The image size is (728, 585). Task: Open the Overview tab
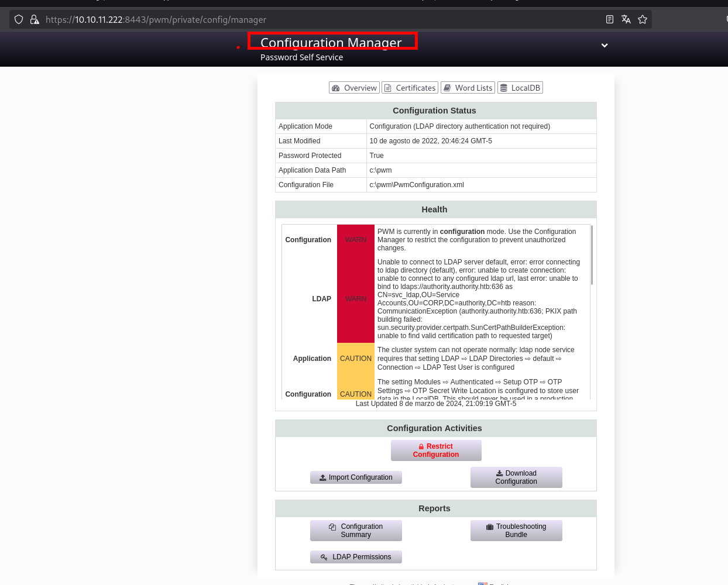pyautogui.click(x=354, y=88)
